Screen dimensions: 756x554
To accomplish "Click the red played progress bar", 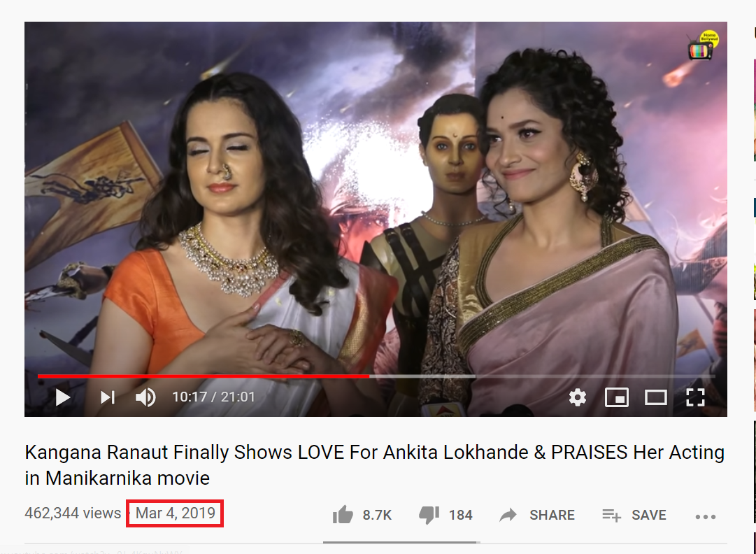I will (x=203, y=376).
